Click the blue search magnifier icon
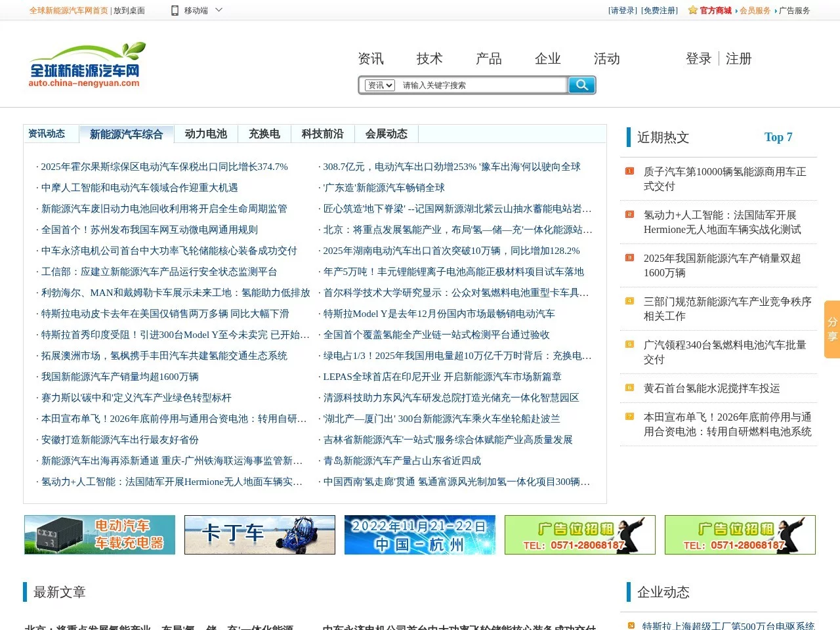 pyautogui.click(x=581, y=85)
